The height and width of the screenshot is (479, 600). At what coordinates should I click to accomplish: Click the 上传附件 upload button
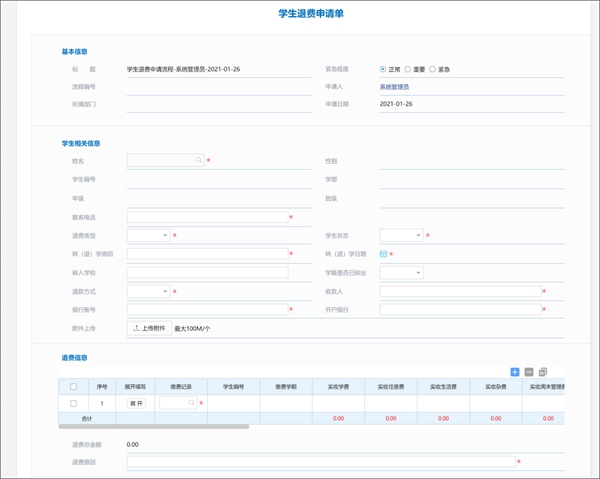click(149, 328)
